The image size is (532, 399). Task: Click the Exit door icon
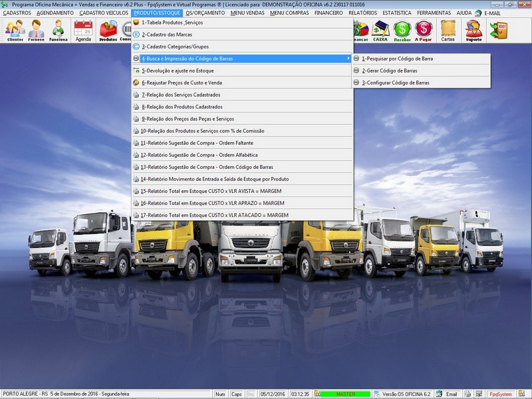click(x=498, y=30)
